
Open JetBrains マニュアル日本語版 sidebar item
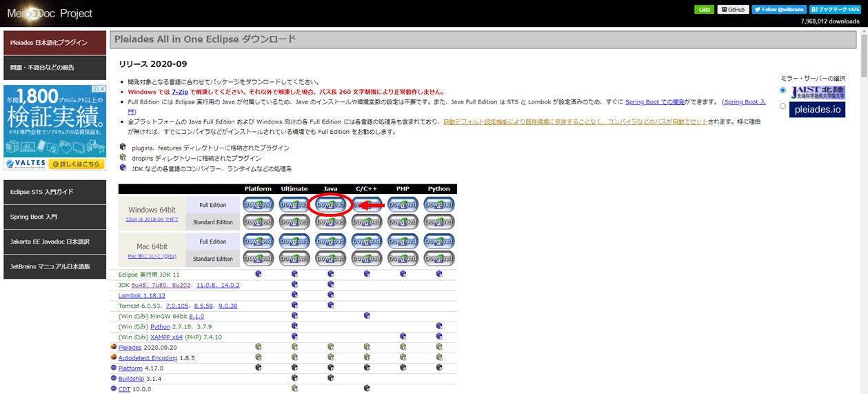[55, 266]
